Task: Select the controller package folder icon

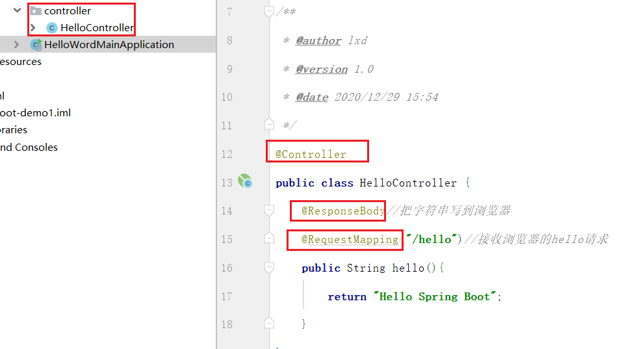Action: click(x=36, y=10)
